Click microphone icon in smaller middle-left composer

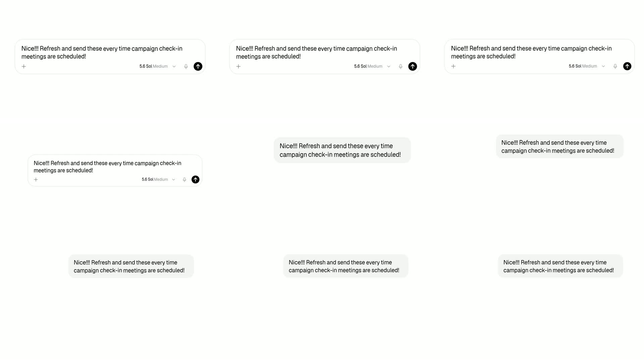pos(184,180)
